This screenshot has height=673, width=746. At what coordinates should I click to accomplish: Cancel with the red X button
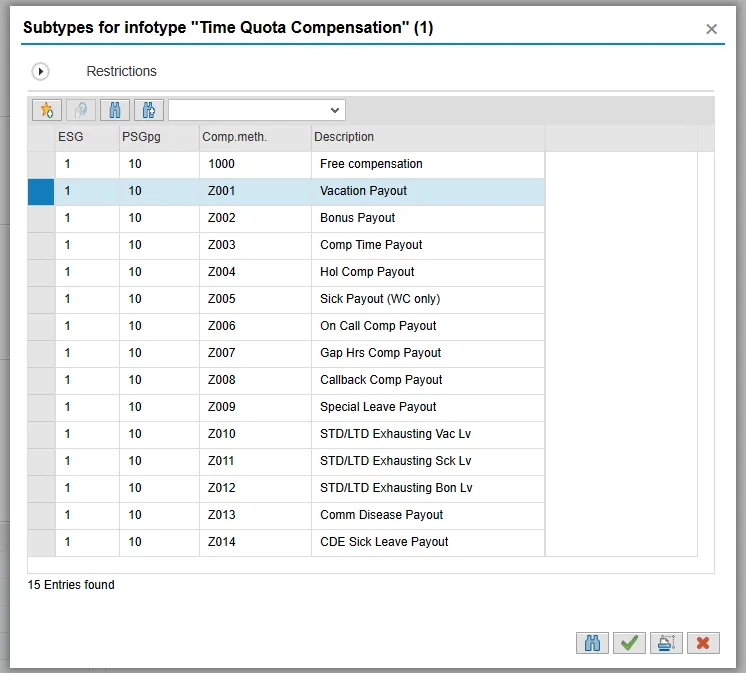703,643
